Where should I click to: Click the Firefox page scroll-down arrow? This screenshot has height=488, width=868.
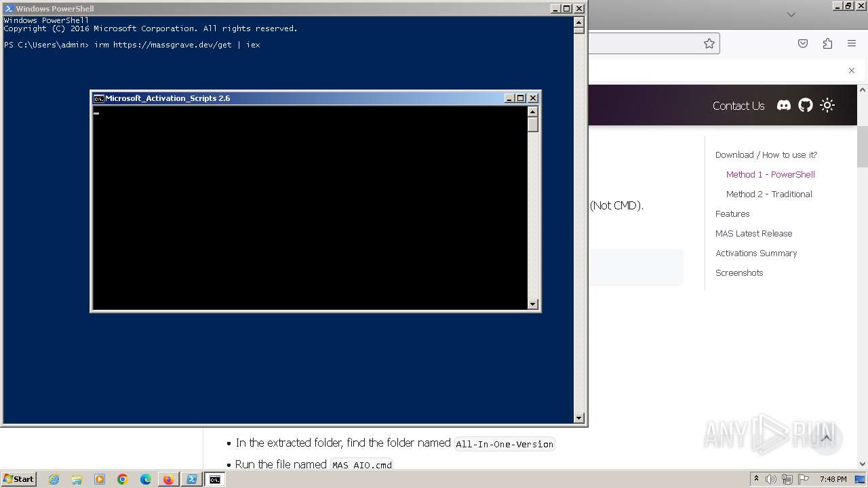click(x=863, y=464)
